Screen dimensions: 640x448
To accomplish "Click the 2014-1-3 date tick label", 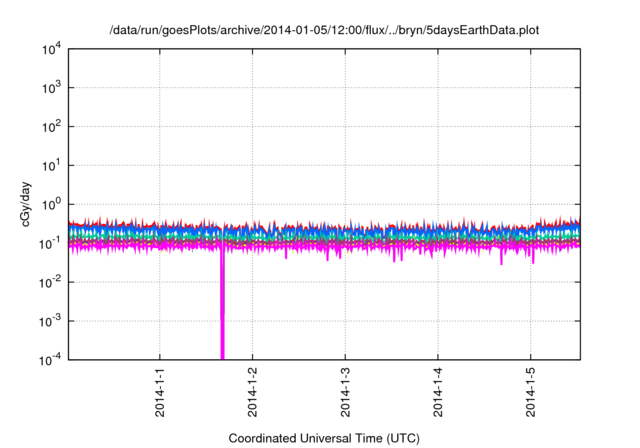I will click(345, 393).
